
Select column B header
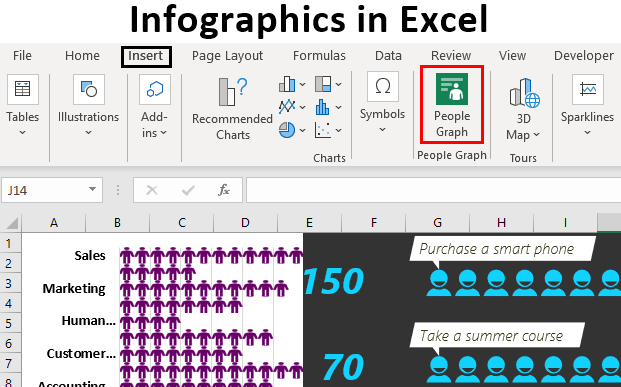118,223
